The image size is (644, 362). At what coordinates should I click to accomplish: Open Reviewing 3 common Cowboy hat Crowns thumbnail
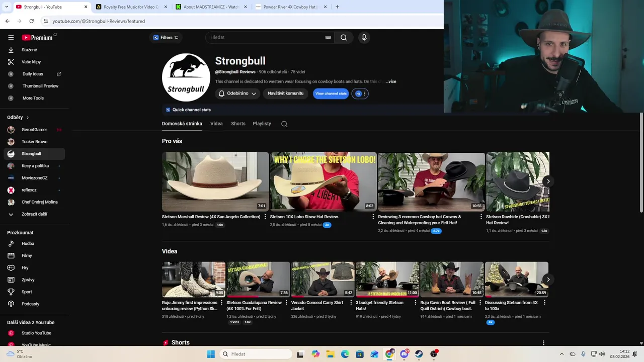431,182
